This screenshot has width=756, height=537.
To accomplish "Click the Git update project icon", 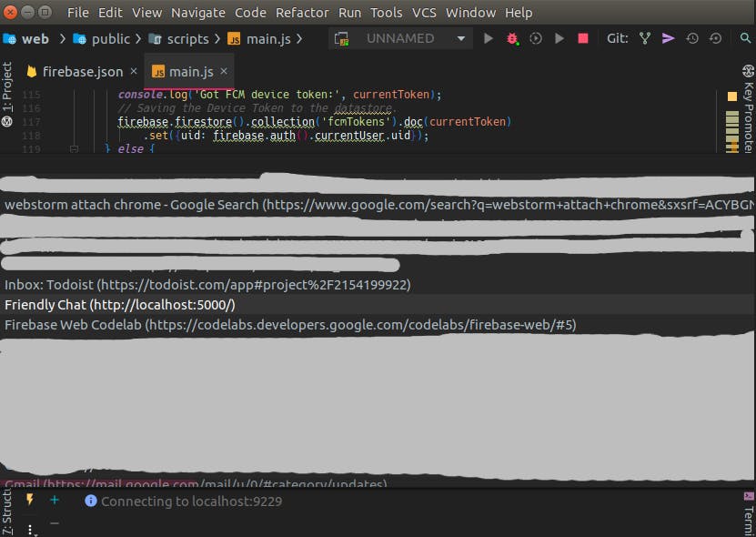I will point(645,38).
